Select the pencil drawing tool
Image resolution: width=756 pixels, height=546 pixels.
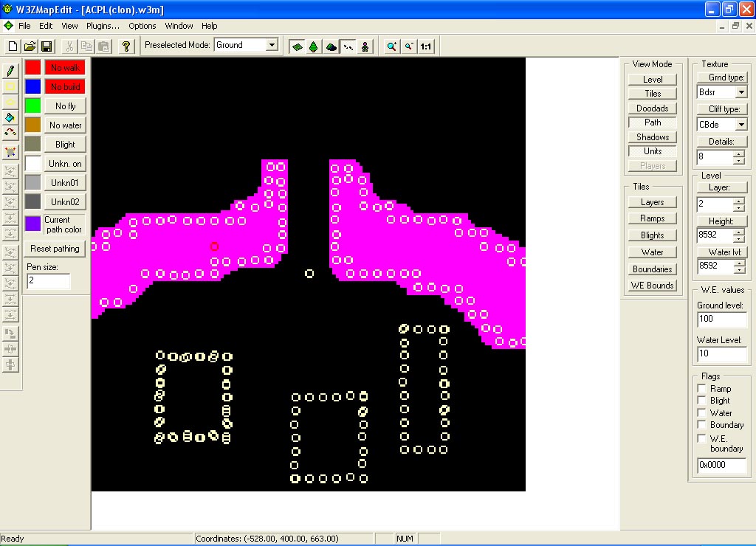pos(10,71)
